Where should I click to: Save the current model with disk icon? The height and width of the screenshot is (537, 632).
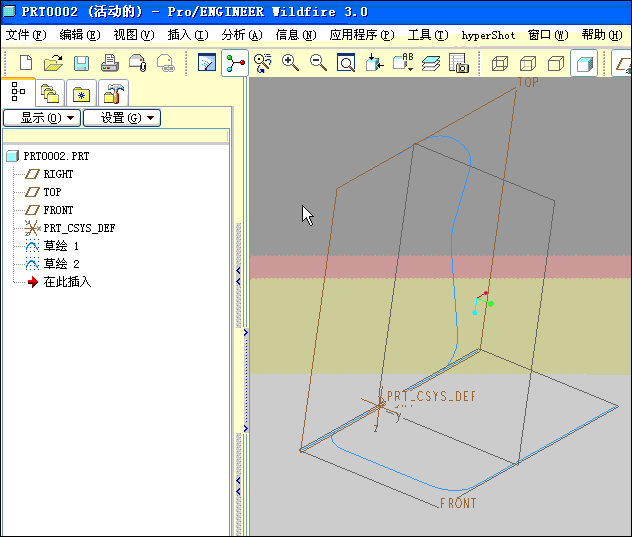tap(81, 63)
